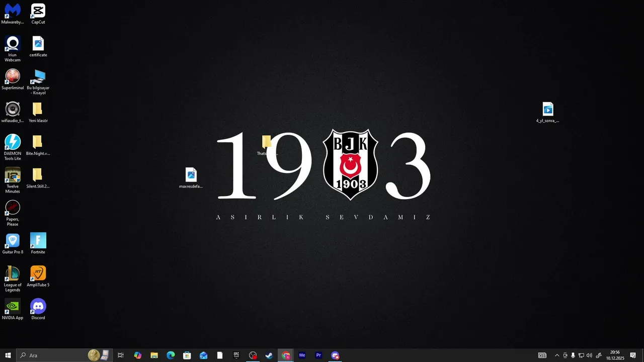Click the microphone tray icon
This screenshot has width=644, height=362.
click(573, 355)
